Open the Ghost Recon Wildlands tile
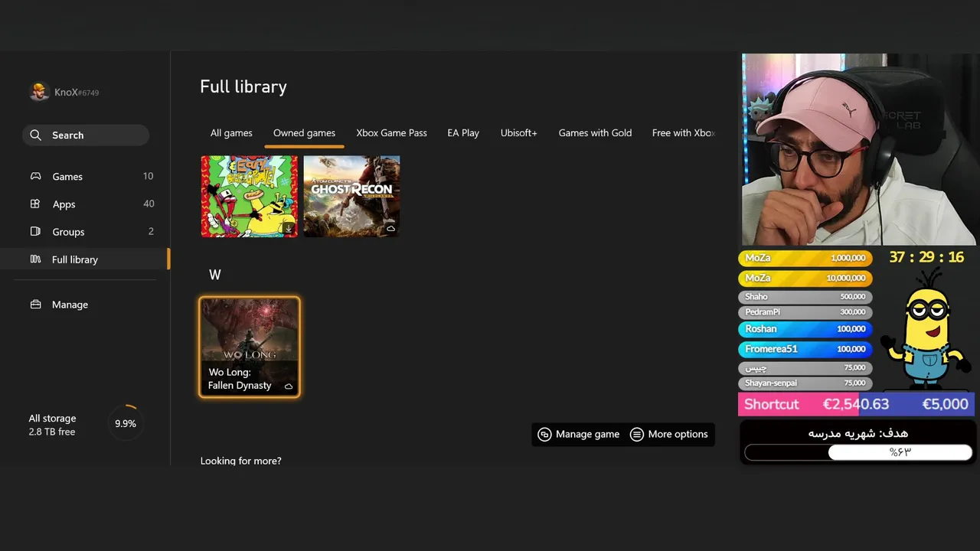 pyautogui.click(x=351, y=197)
